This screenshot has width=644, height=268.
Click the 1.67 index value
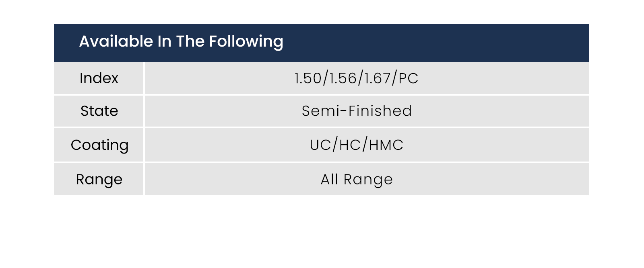tap(378, 78)
